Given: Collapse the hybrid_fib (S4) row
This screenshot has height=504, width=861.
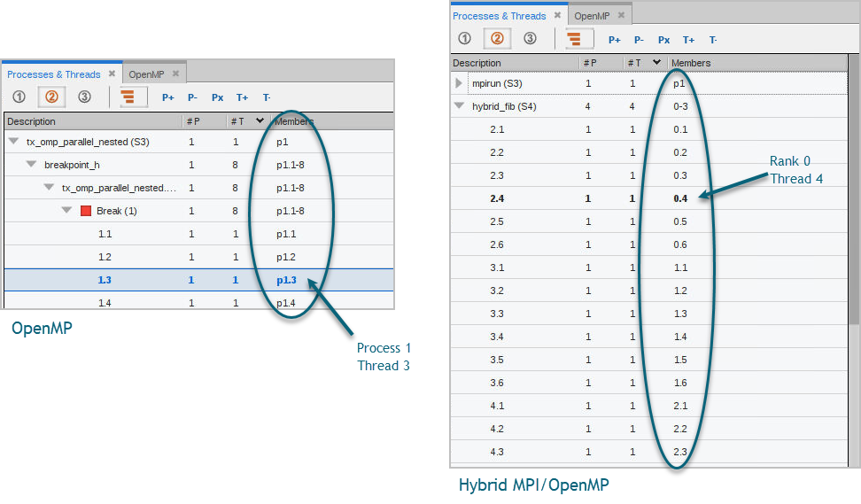Looking at the screenshot, I should (x=459, y=106).
